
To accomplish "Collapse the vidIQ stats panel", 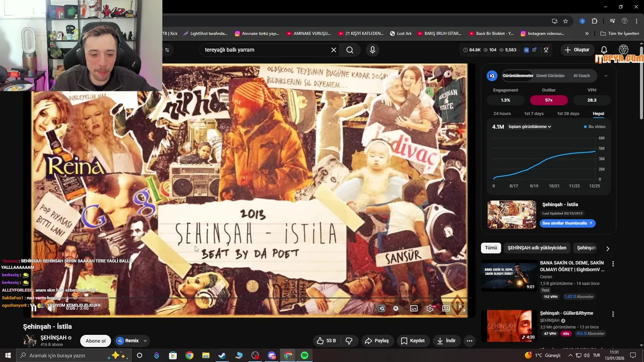I will (x=606, y=75).
